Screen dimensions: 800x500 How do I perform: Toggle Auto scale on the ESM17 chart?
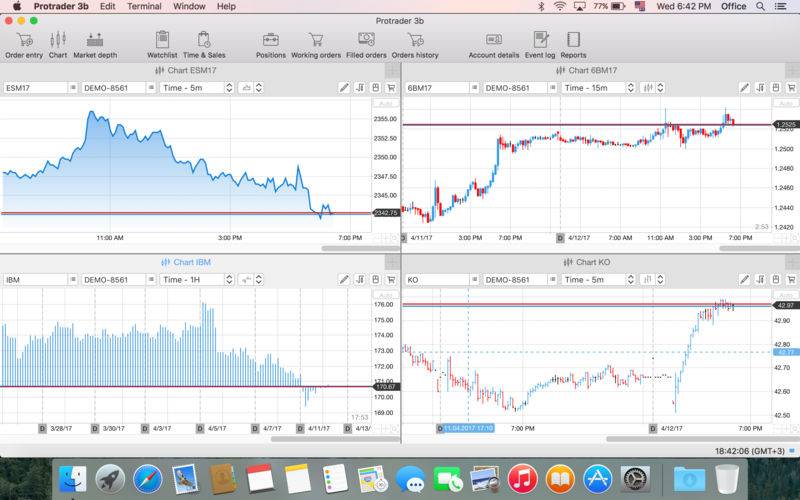click(385, 104)
